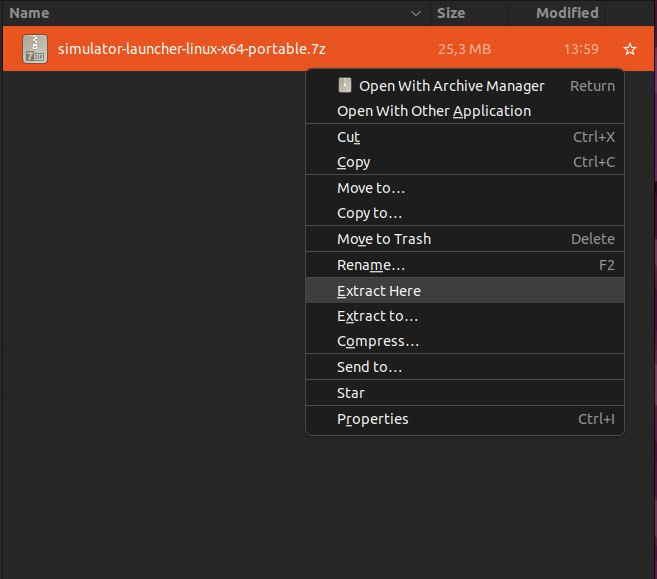Image resolution: width=657 pixels, height=579 pixels.
Task: Choose Copy to… option
Action: [x=369, y=213]
